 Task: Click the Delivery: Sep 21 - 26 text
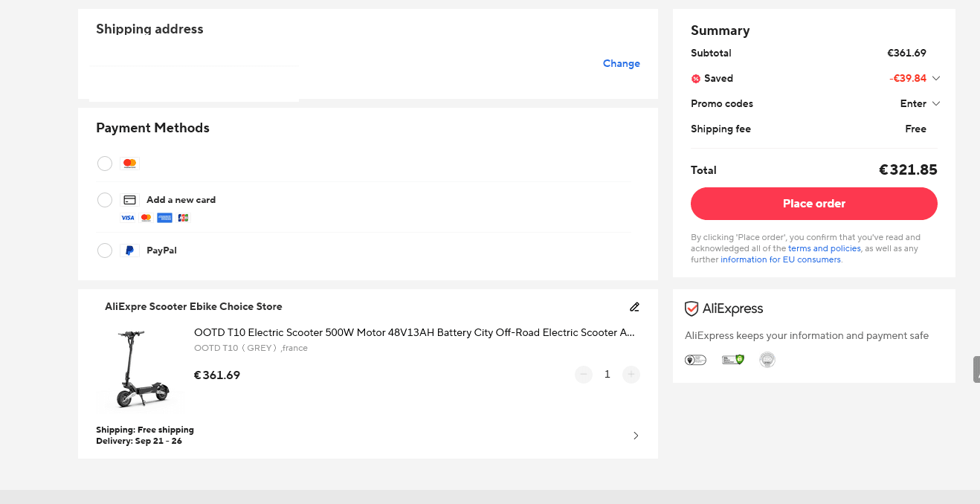click(x=139, y=441)
